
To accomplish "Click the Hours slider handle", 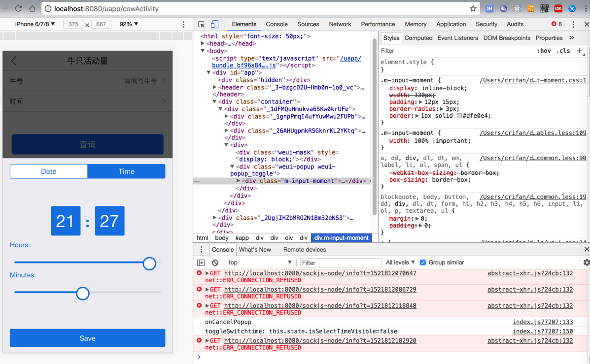I will (x=149, y=264).
